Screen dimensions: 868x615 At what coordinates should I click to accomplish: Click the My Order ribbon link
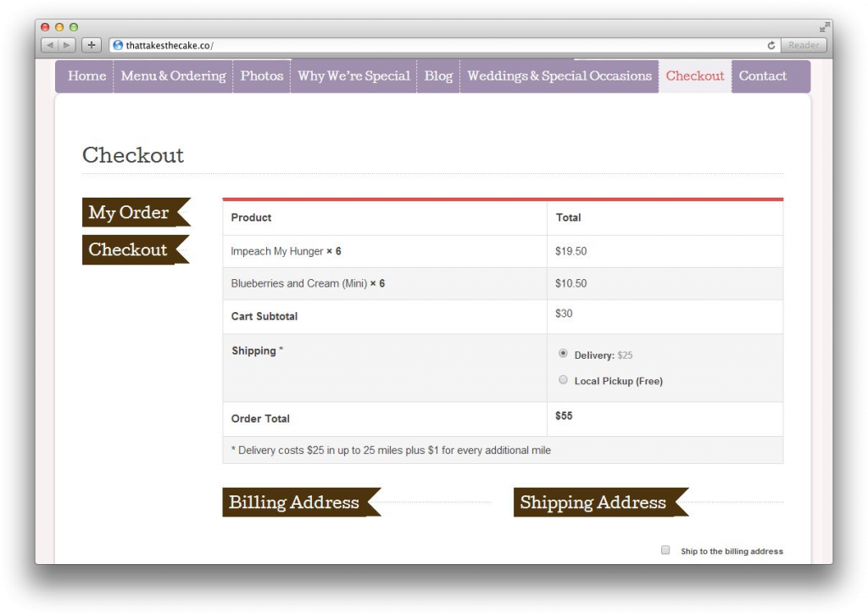click(x=130, y=212)
